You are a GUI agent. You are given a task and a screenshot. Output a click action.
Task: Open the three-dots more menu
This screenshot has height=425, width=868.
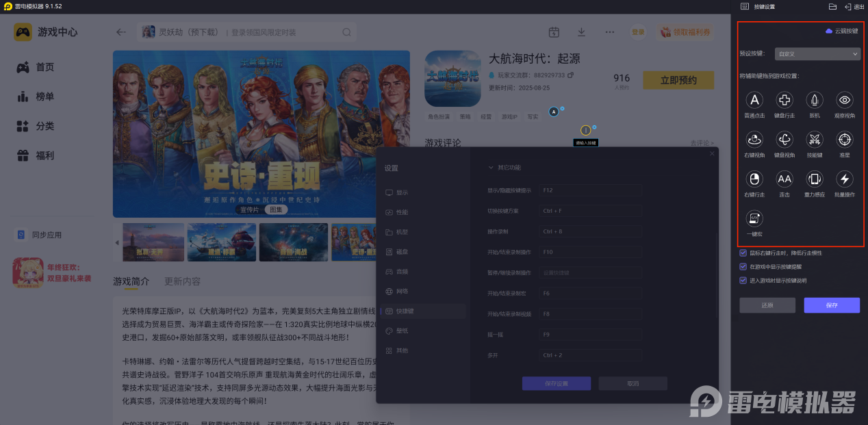(609, 32)
